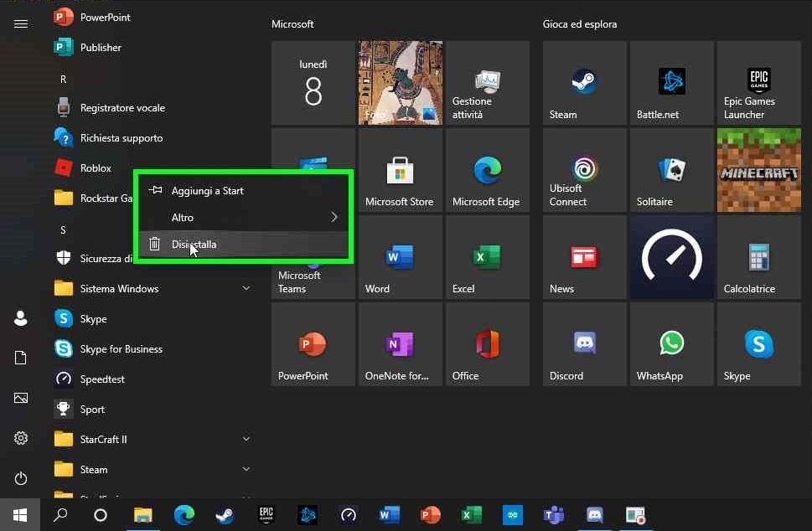The image size is (812, 531).
Task: Click the Microsoft tile group title
Action: click(292, 24)
